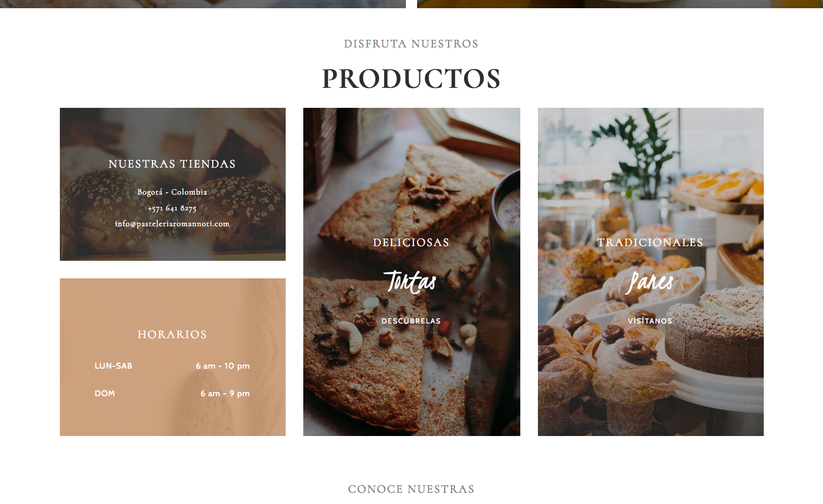823x504 pixels.
Task: Click the CONOCE NUESTRAS heading at bottom
Action: click(x=411, y=489)
